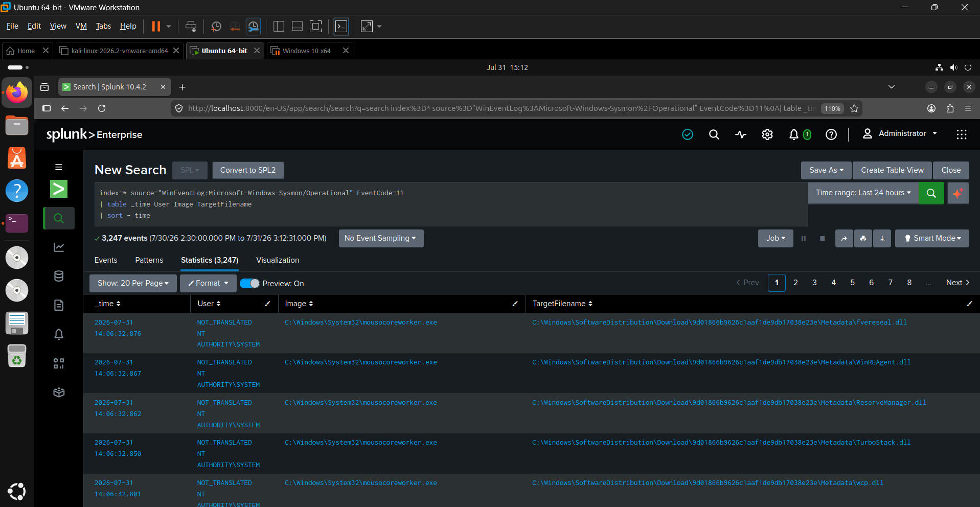Viewport: 980px width, 507px height.
Task: Open the Time range Last 24 hours picker
Action: (x=863, y=193)
